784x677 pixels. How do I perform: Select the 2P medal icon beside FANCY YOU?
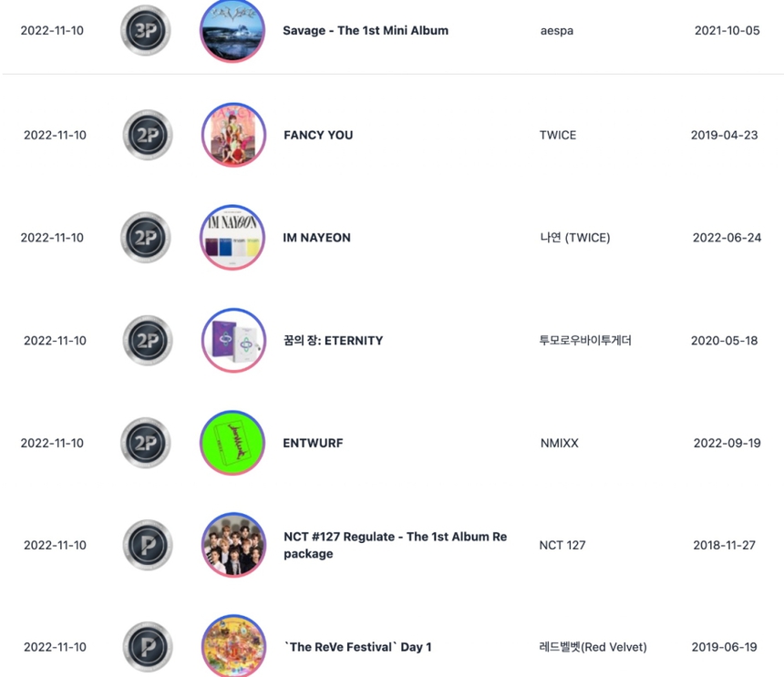point(145,134)
